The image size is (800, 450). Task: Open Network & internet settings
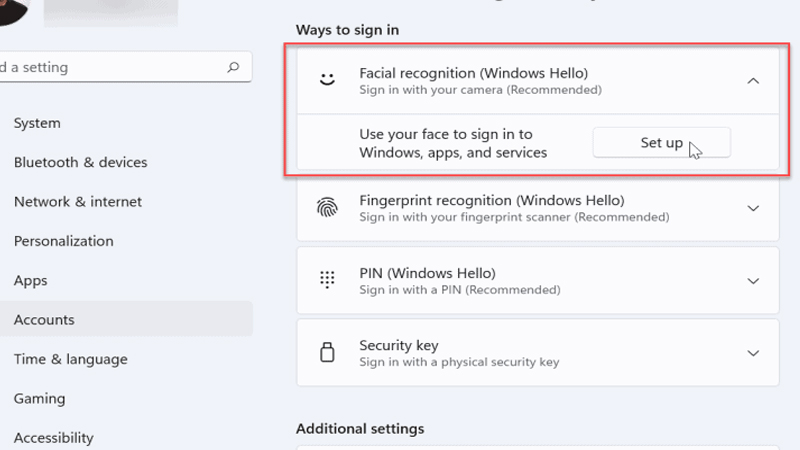pos(78,202)
